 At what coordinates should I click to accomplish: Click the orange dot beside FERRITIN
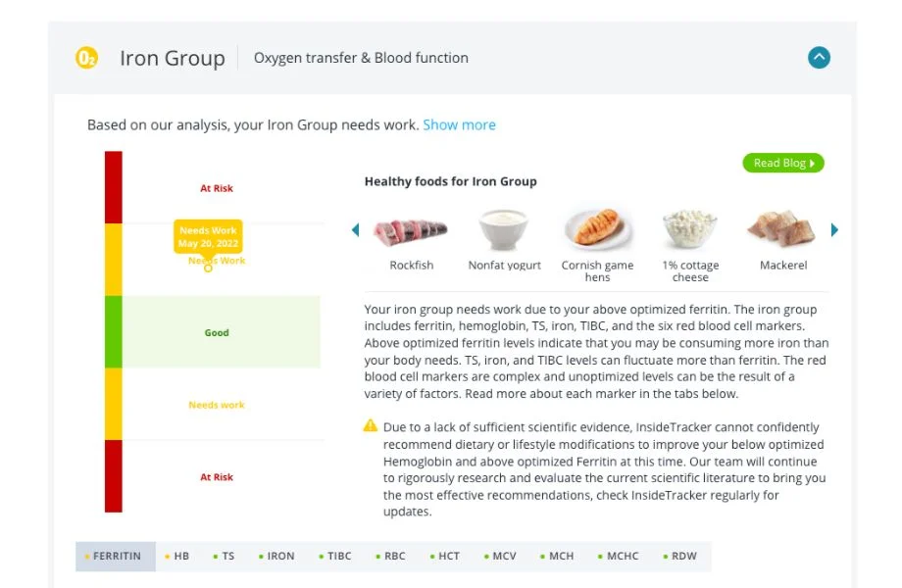(x=85, y=556)
